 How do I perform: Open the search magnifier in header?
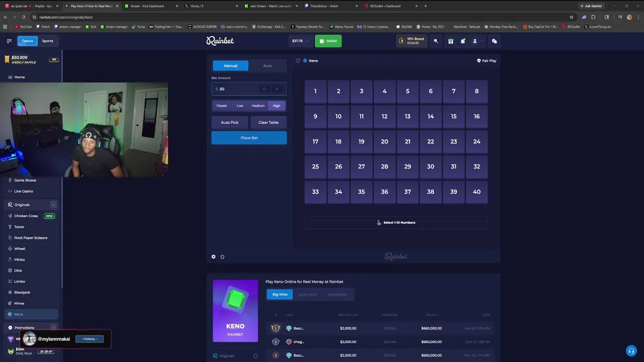(x=436, y=41)
